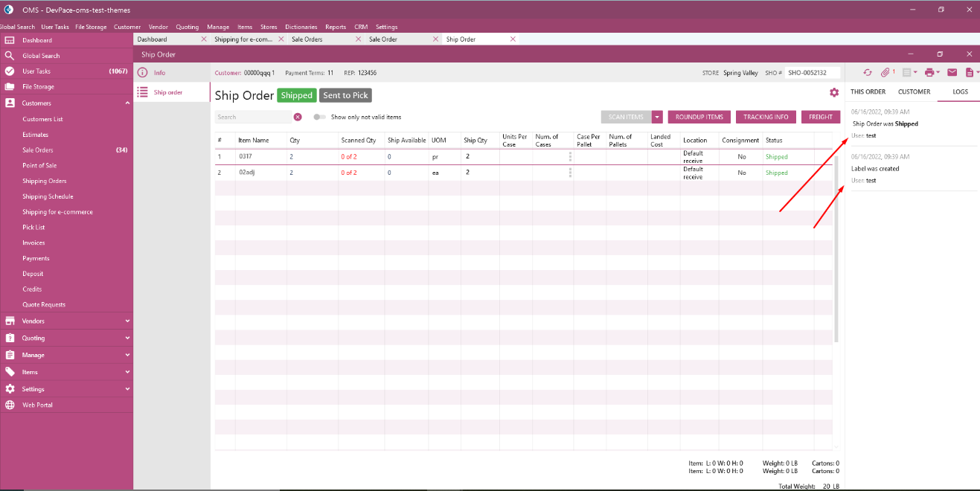Click the envelope email icon
The image size is (980, 491).
pyautogui.click(x=952, y=73)
